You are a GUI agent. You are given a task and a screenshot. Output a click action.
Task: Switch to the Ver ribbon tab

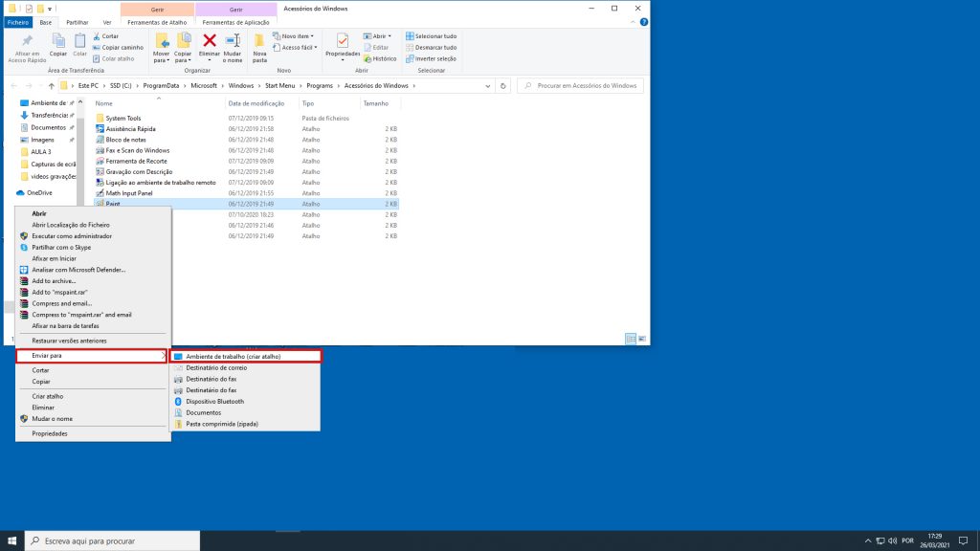[107, 23]
